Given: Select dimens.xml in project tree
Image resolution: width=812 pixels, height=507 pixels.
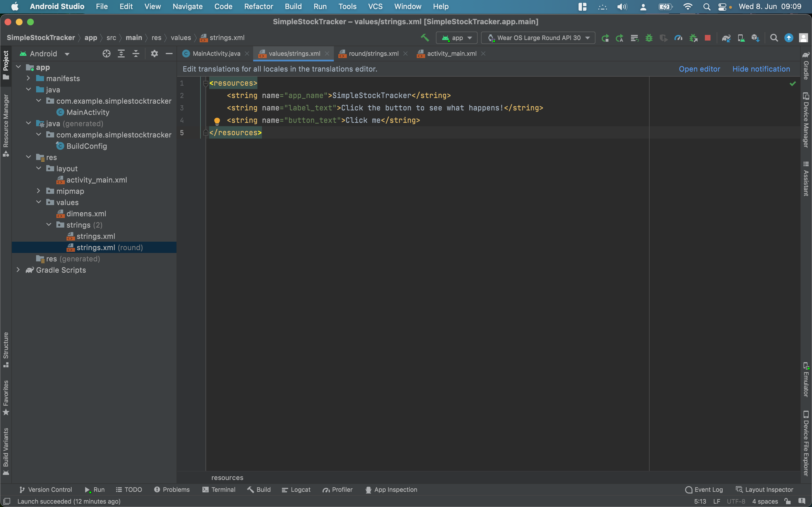Looking at the screenshot, I should 86,214.
